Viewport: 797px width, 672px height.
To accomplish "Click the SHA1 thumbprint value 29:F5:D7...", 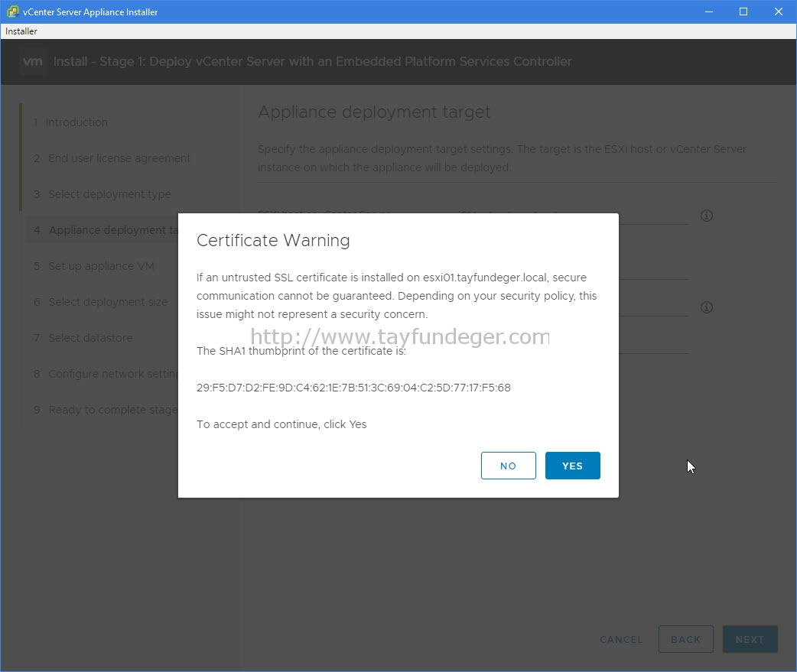I will tap(353, 388).
